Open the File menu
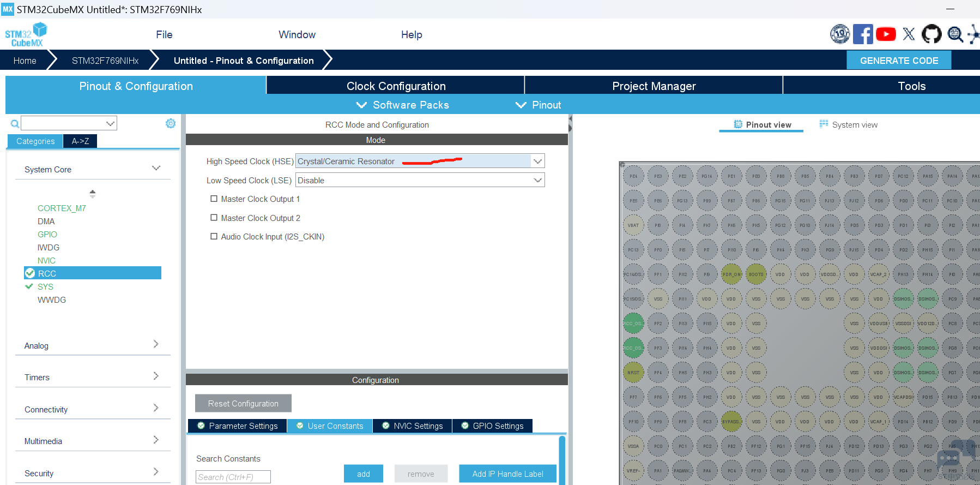Image resolution: width=980 pixels, height=485 pixels. [164, 34]
